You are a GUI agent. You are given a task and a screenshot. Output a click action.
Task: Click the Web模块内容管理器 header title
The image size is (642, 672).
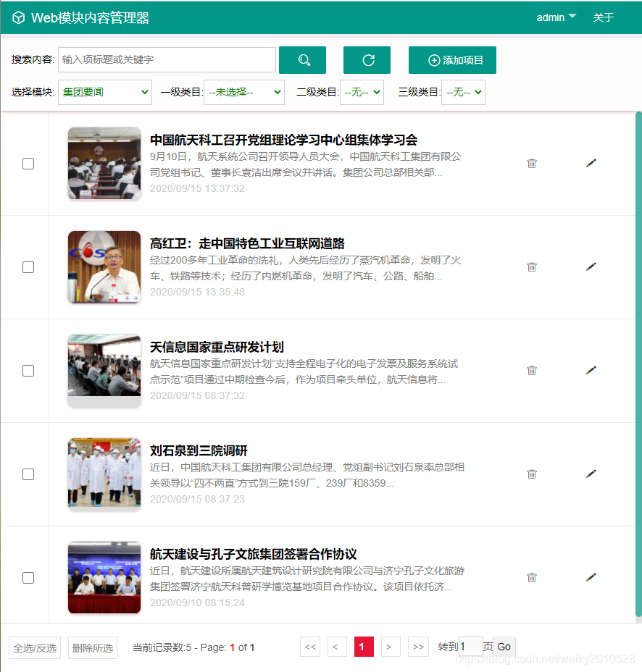[90, 17]
